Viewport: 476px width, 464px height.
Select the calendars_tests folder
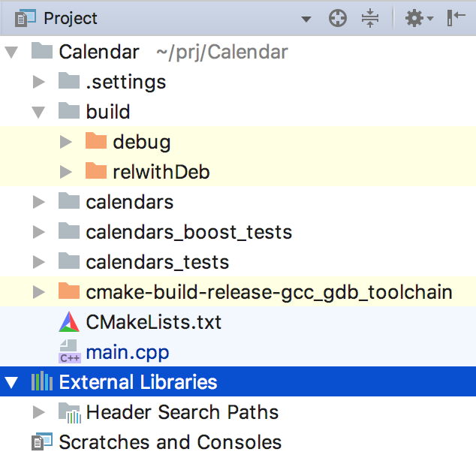point(238,262)
